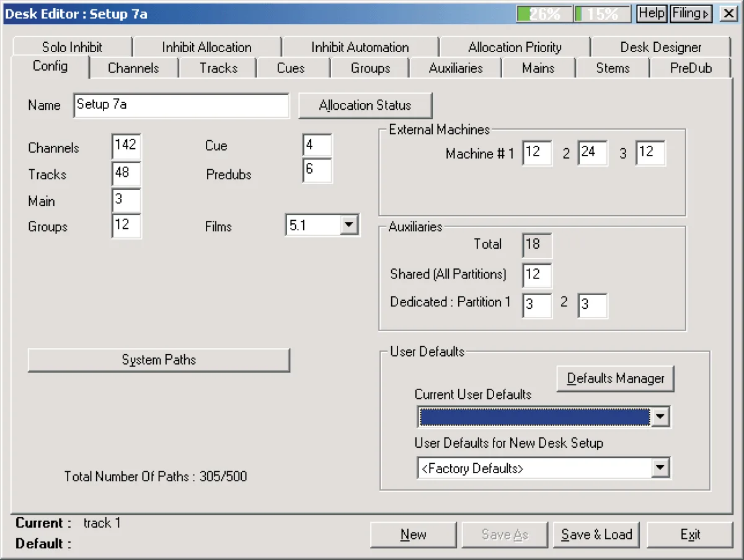Click the Allocation Status button
The width and height of the screenshot is (744, 560).
tap(365, 105)
